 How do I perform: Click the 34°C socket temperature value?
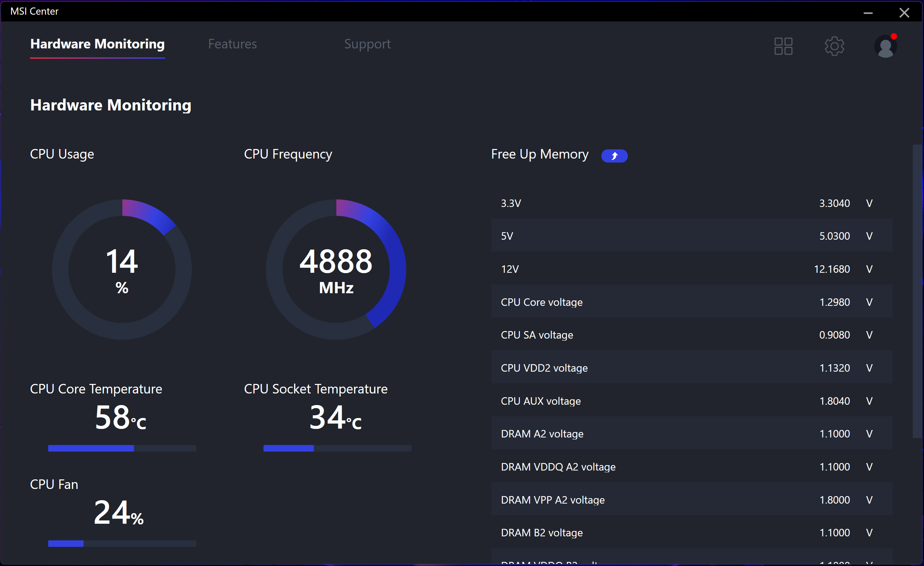pyautogui.click(x=335, y=418)
